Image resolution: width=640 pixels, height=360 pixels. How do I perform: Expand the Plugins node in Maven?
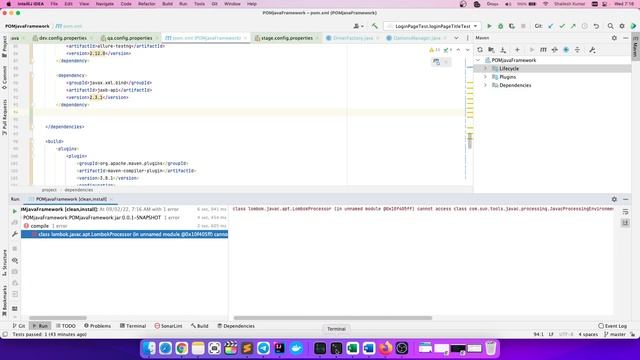[486, 77]
